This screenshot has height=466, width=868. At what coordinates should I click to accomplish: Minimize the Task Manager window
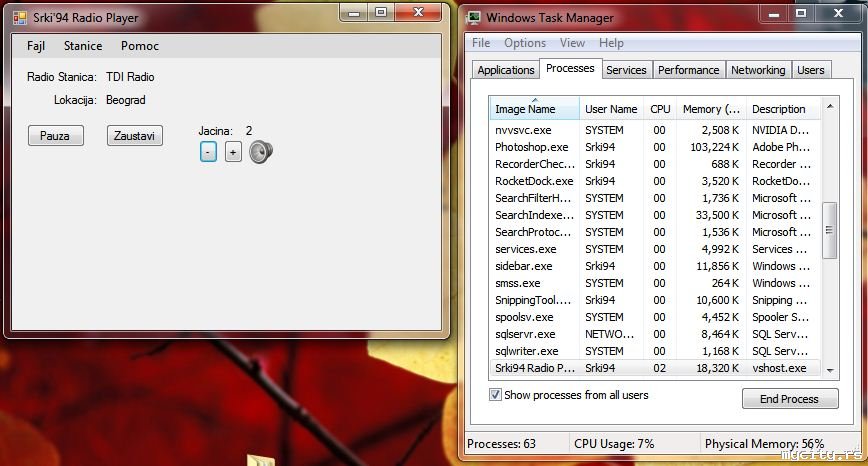[x=774, y=14]
